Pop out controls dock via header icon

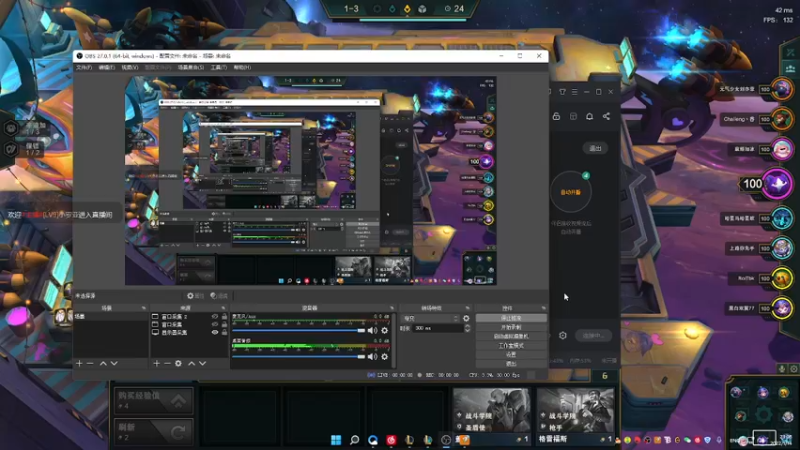543,308
